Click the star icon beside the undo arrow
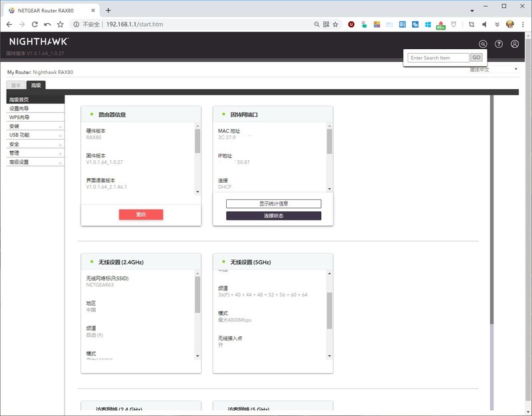The width and height of the screenshot is (532, 416). [x=61, y=25]
